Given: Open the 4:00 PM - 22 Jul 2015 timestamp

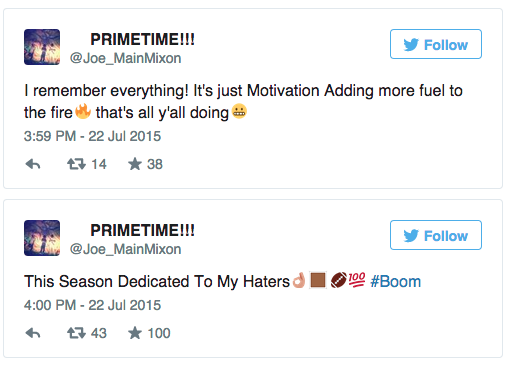Looking at the screenshot, I should click(x=92, y=305).
